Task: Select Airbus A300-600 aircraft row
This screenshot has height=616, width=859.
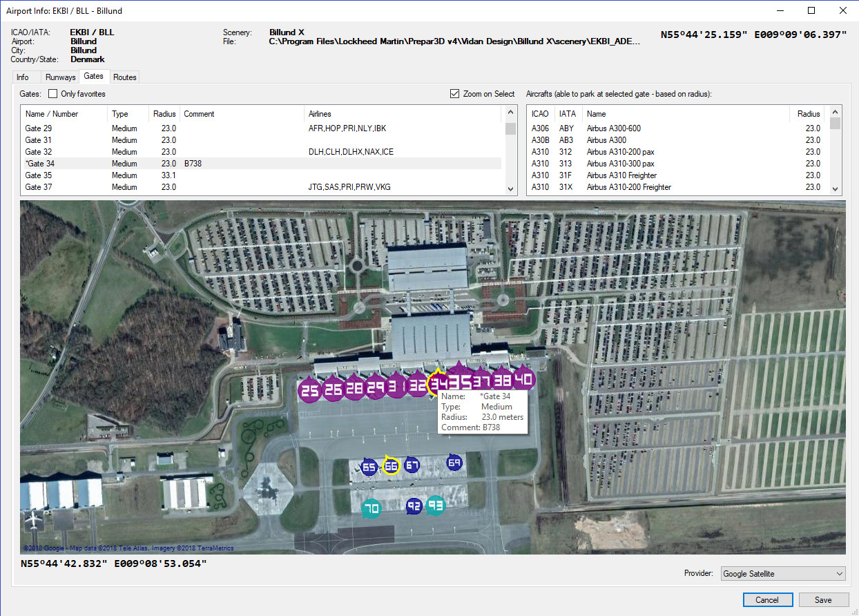Action: [677, 128]
